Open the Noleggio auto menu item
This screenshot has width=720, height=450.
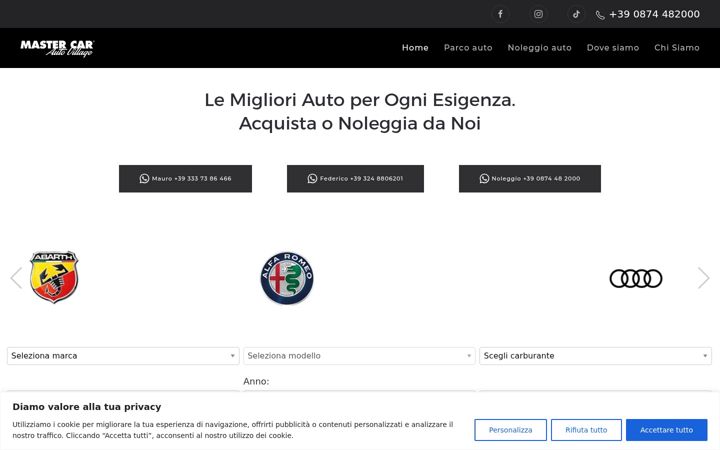pyautogui.click(x=540, y=48)
